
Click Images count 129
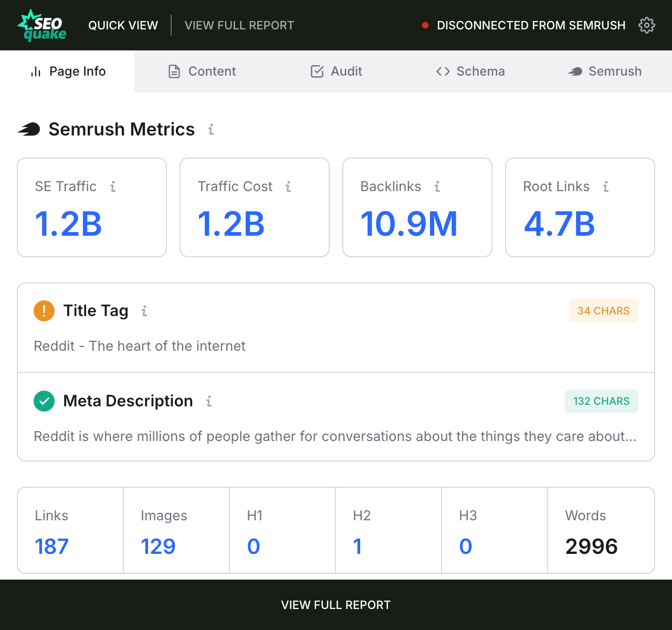(158, 547)
